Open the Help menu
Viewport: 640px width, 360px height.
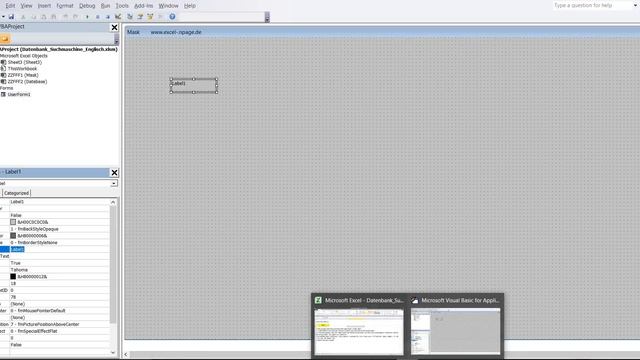point(189,6)
